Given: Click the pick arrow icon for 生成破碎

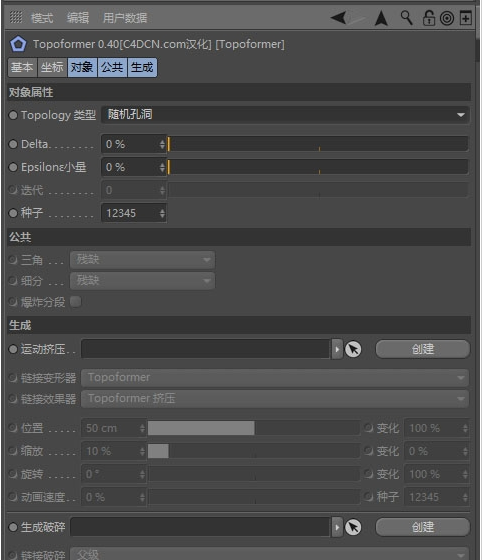Looking at the screenshot, I should tap(353, 527).
